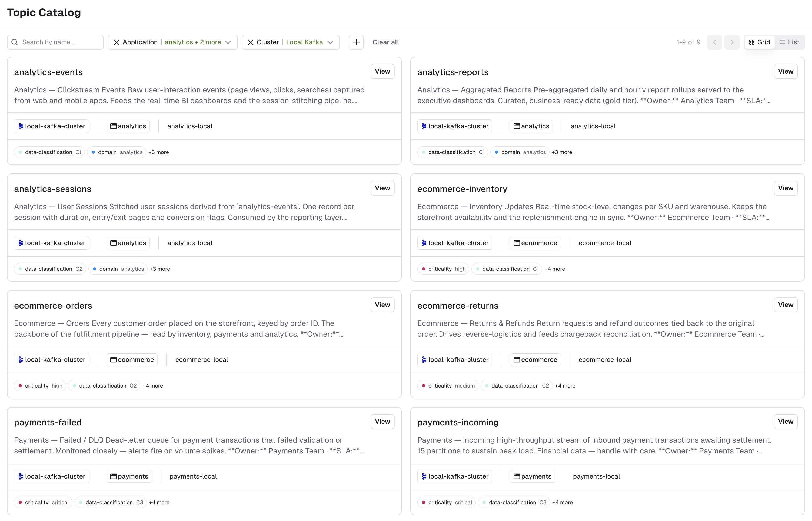Click the search magnifier icon
812x521 pixels.
click(15, 42)
